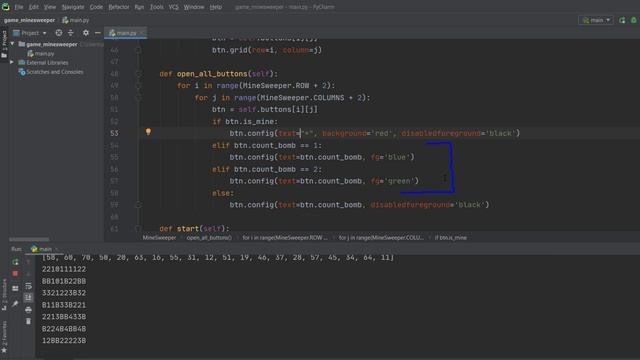Click the up arrow icon in Run console
Screen dimensions: 640x360
(x=28, y=262)
